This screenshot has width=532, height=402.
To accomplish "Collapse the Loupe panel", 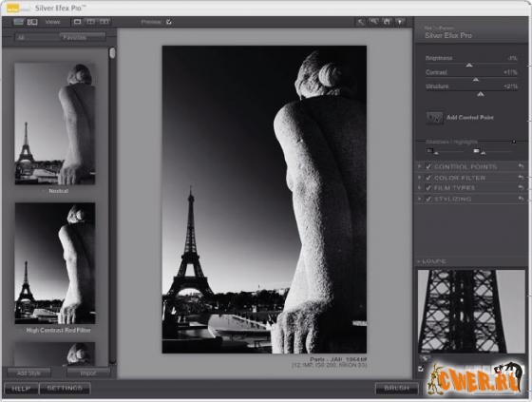I will (419, 261).
